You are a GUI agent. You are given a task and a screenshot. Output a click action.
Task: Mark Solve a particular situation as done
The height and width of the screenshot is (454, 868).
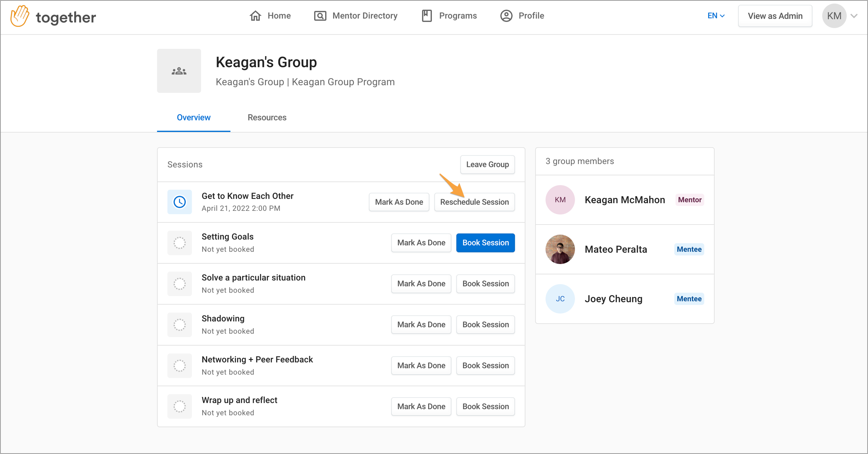pyautogui.click(x=421, y=284)
